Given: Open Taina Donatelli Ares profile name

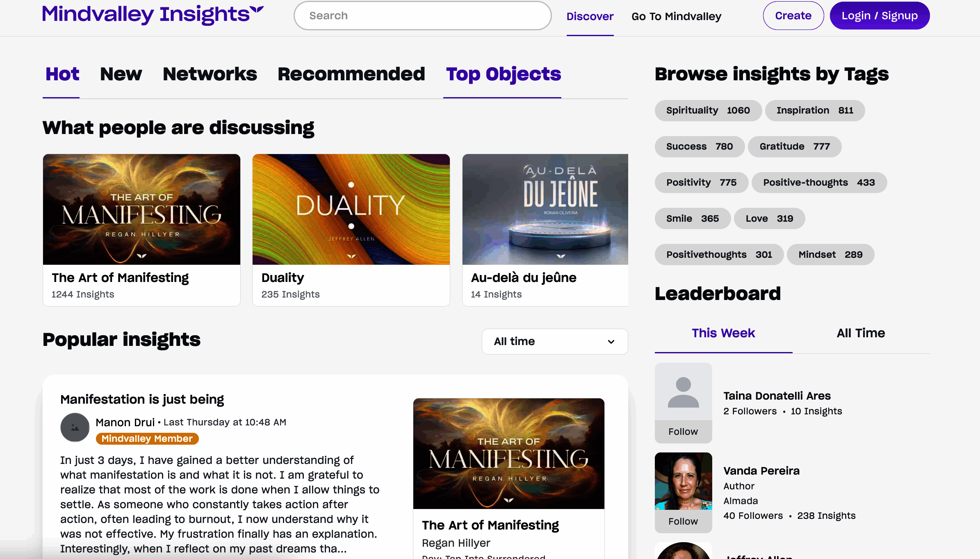Looking at the screenshot, I should 777,396.
